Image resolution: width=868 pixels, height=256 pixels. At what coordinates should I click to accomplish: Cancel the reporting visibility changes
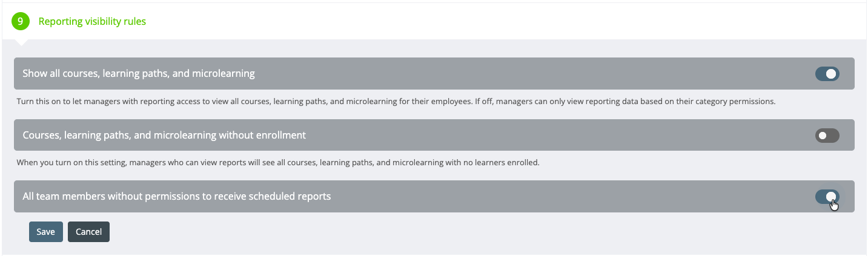pos(88,232)
